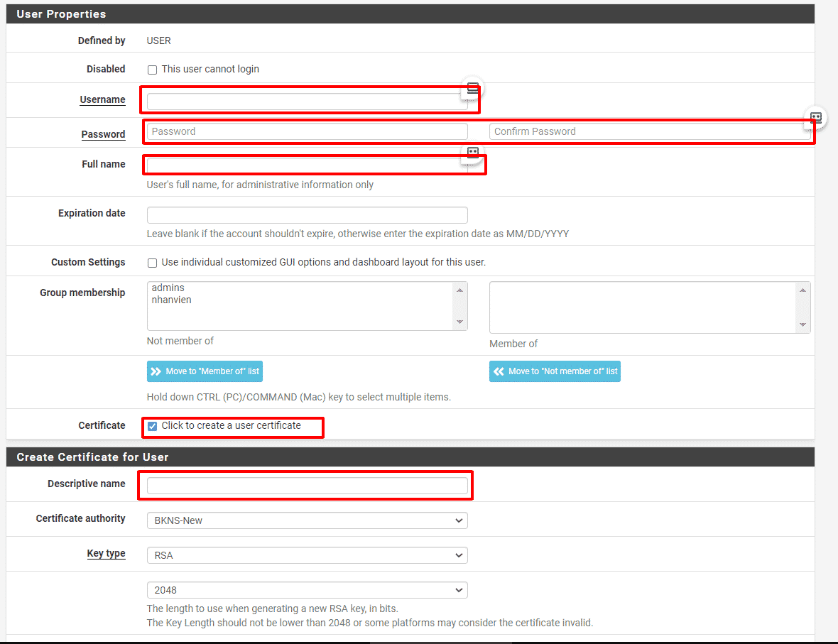Click scroll-down arrow in Member of list
The image size is (838, 644).
coord(802,324)
